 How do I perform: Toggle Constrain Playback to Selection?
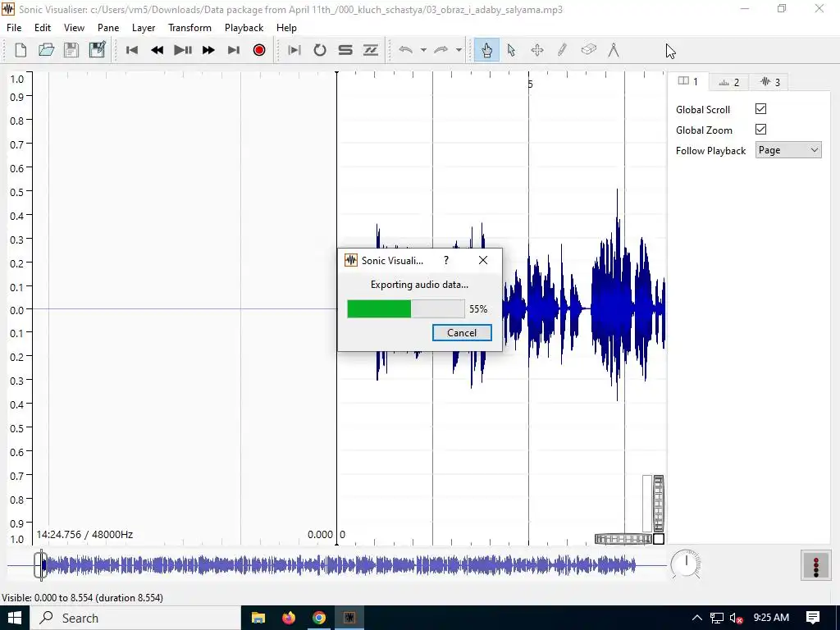pyautogui.click(x=294, y=50)
